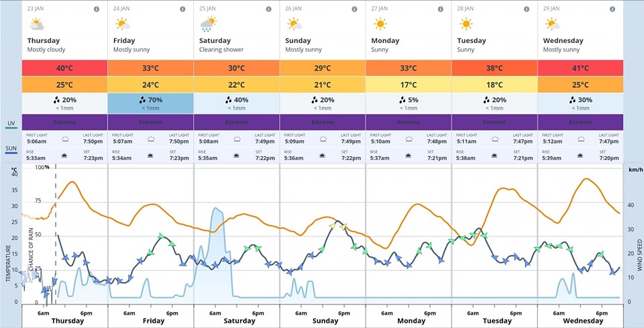Viewport: 644px width, 328px height.
Task: Open the info icon for 28 Jan
Action: [x=527, y=9]
